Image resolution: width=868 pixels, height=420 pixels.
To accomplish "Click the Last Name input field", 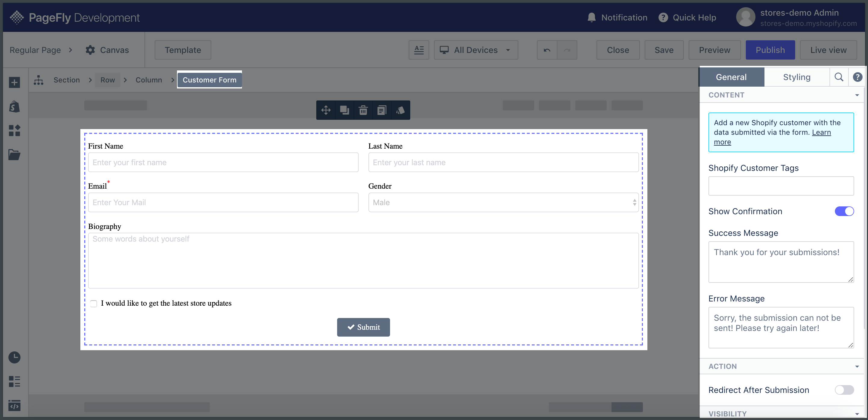I will [504, 162].
